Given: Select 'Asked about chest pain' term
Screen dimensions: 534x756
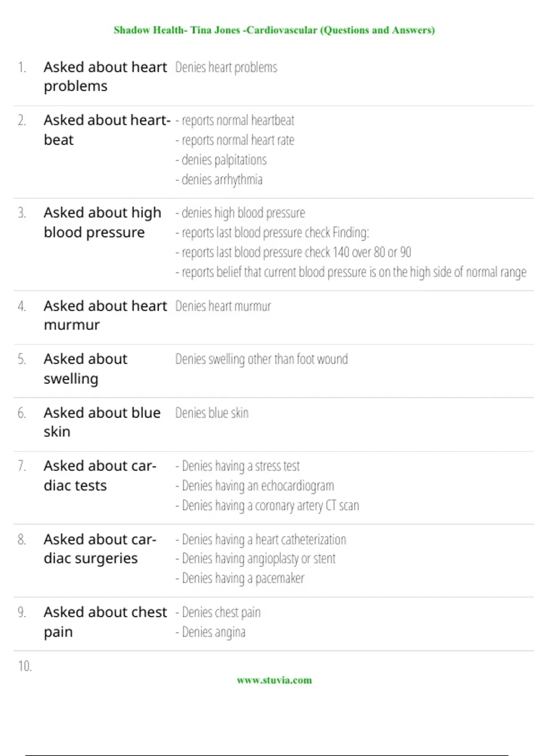Looking at the screenshot, I should pyautogui.click(x=105, y=622).
